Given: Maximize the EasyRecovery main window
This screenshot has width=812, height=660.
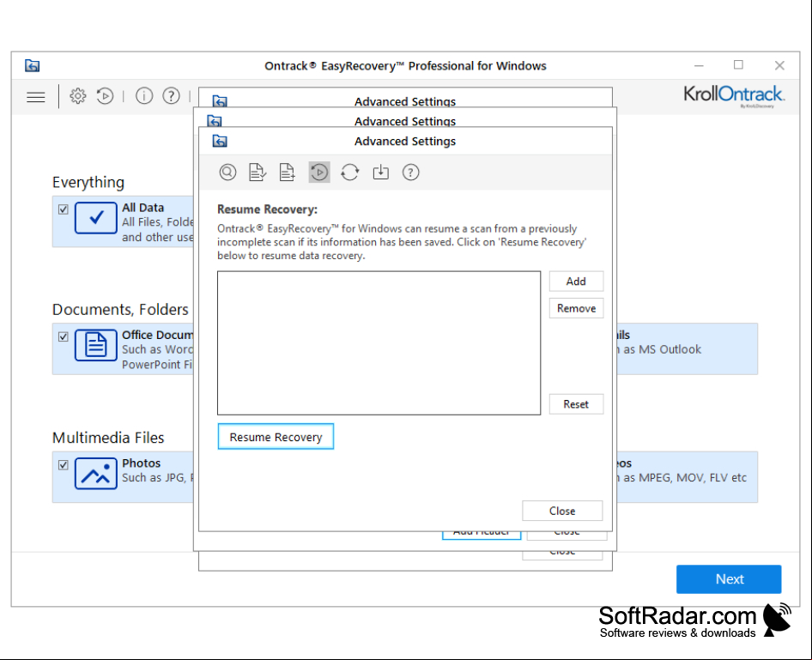Looking at the screenshot, I should [x=738, y=64].
